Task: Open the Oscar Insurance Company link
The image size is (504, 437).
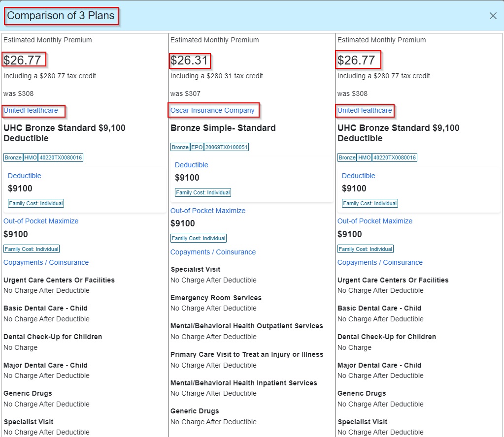Action: pyautogui.click(x=212, y=110)
